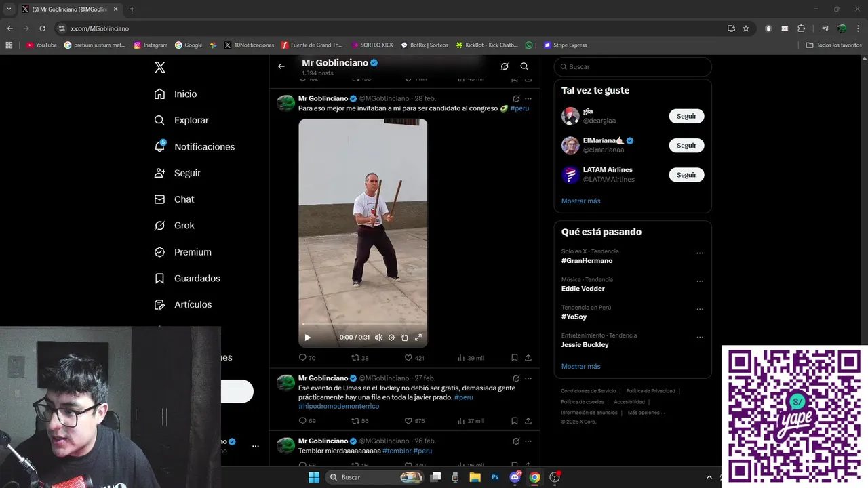View analytics of congreso post (39 mil)
This screenshot has height=488, width=868.
coord(471,358)
